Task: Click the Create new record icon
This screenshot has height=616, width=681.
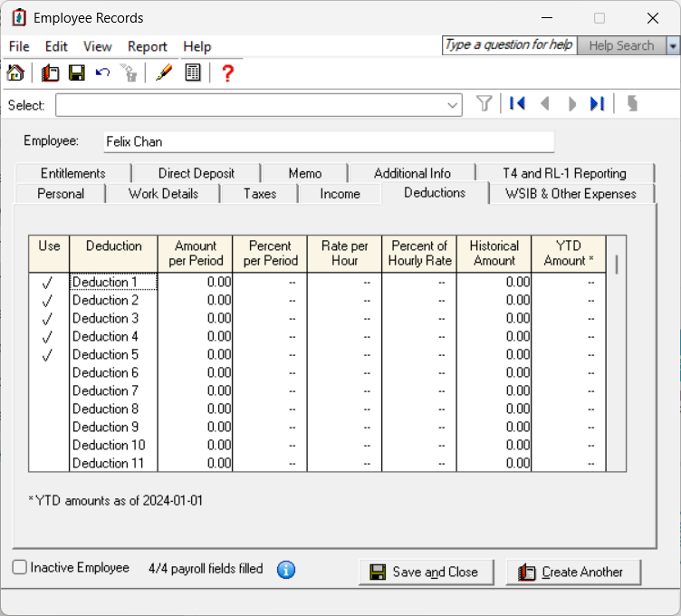Action: coord(50,72)
